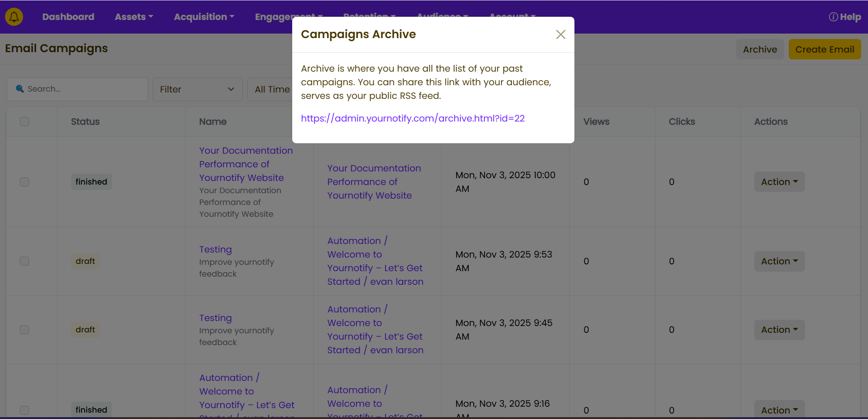Open the Acquisition menu
Image resolution: width=868 pixels, height=419 pixels.
click(204, 17)
